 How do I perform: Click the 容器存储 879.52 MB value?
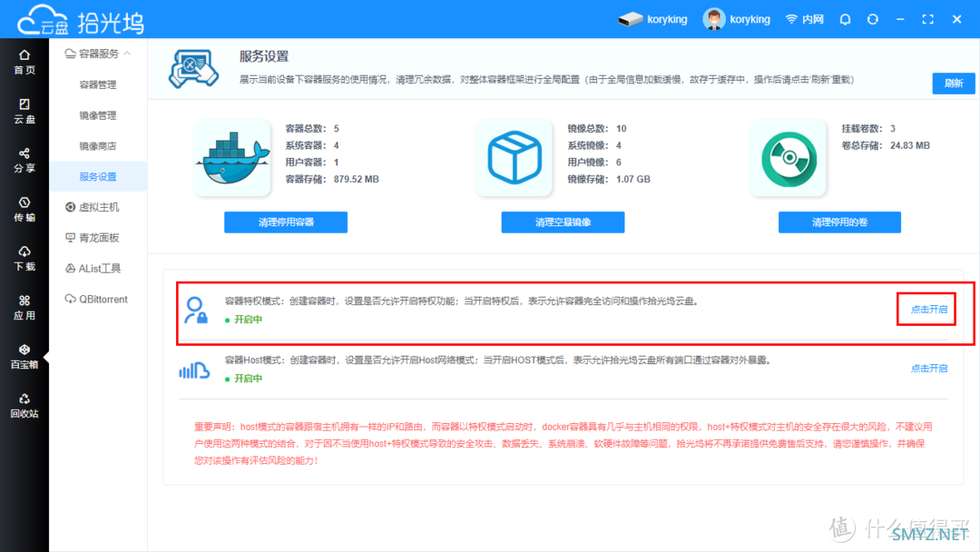pos(357,179)
